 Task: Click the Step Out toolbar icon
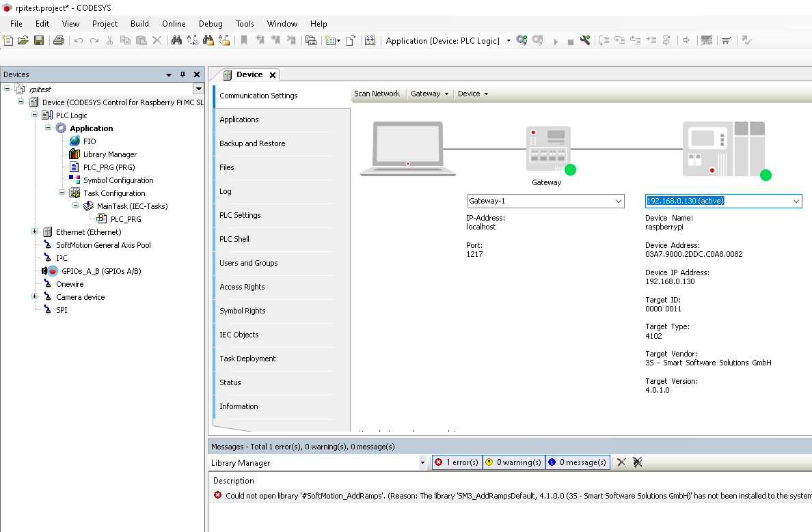635,40
